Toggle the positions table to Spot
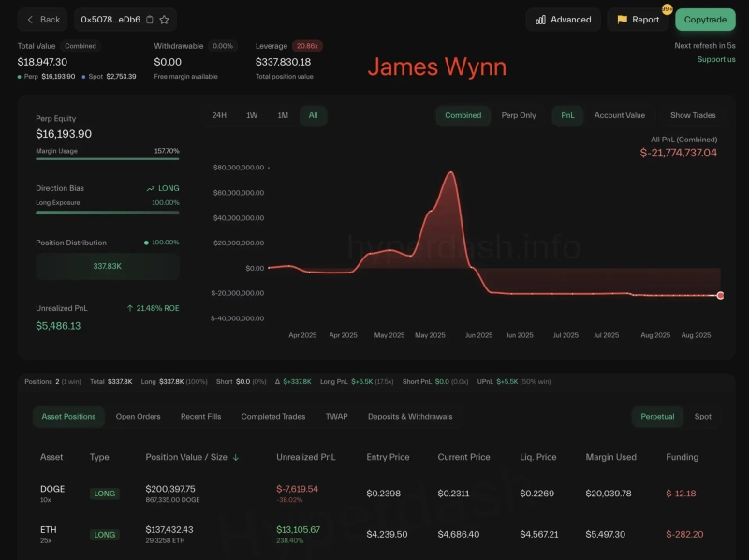 (703, 416)
